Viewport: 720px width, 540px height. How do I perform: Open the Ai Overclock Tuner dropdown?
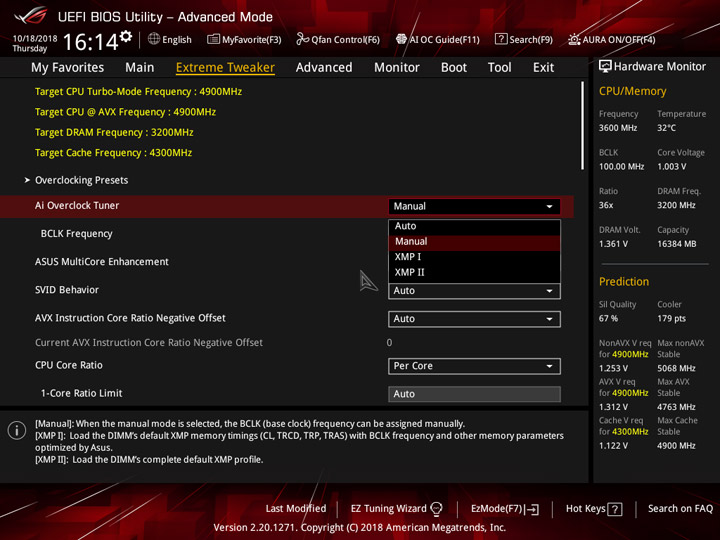[x=474, y=206]
